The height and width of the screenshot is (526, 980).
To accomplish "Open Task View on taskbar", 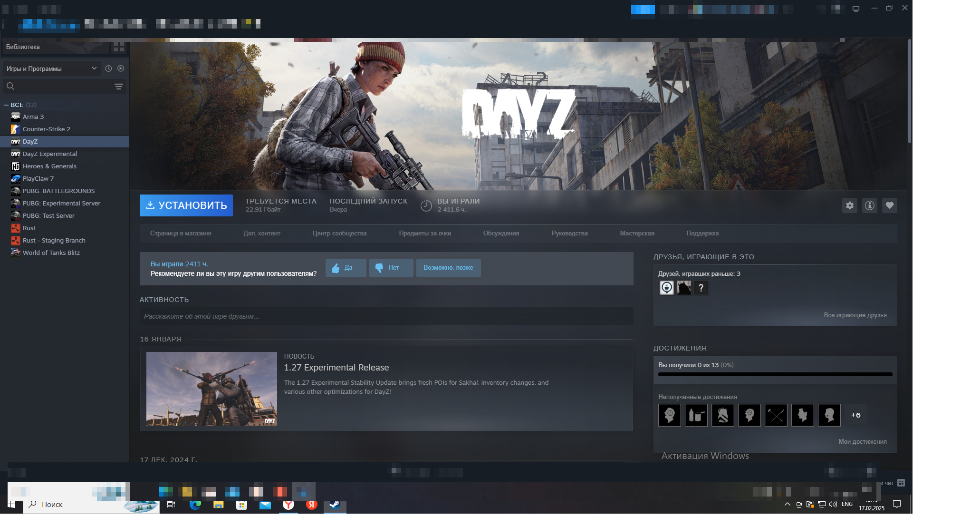I will pos(171,505).
